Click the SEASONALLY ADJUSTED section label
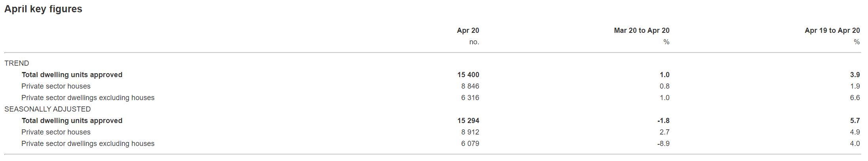 47,109
